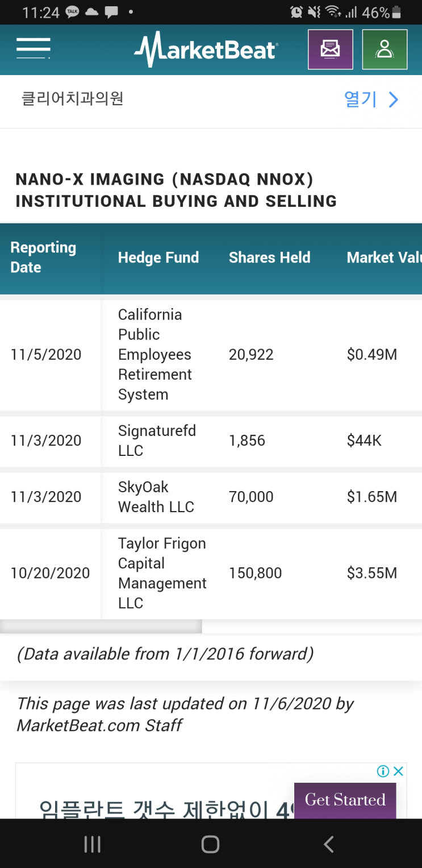Image resolution: width=422 pixels, height=868 pixels.
Task: Open California Public Employees Retirement System
Action: click(x=155, y=354)
